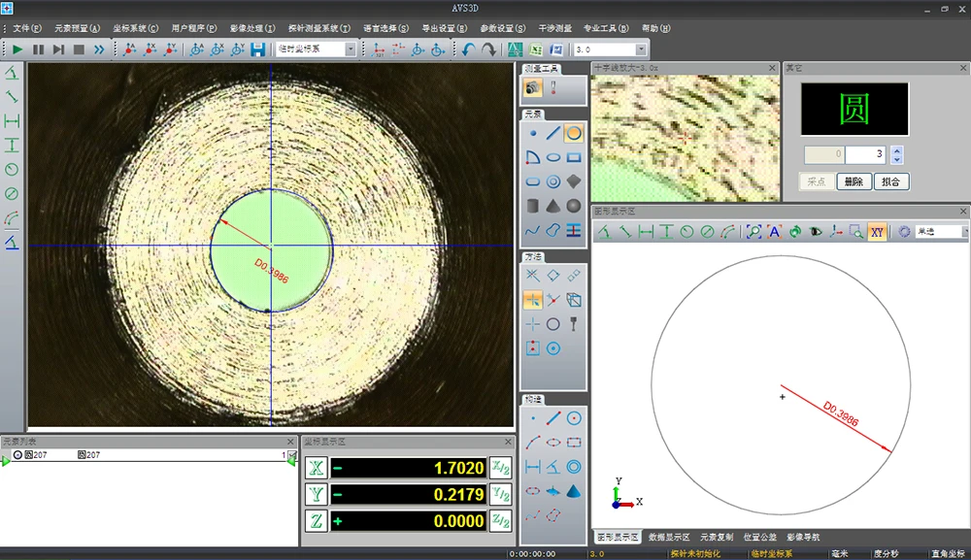Click the 拟合 fit button

pyautogui.click(x=891, y=181)
